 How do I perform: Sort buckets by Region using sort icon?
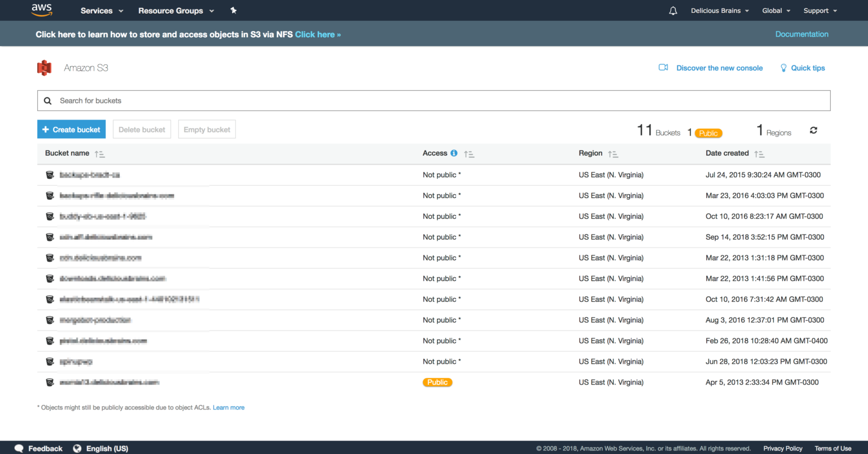click(613, 154)
